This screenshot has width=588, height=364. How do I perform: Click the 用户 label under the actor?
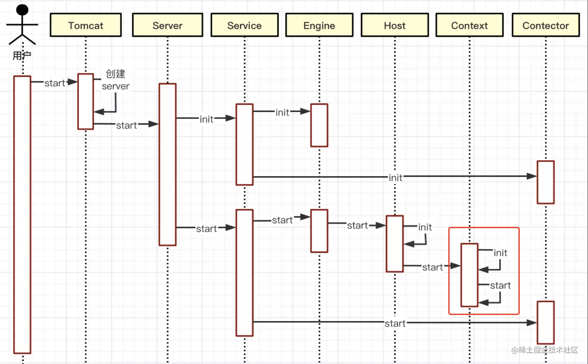(x=22, y=55)
